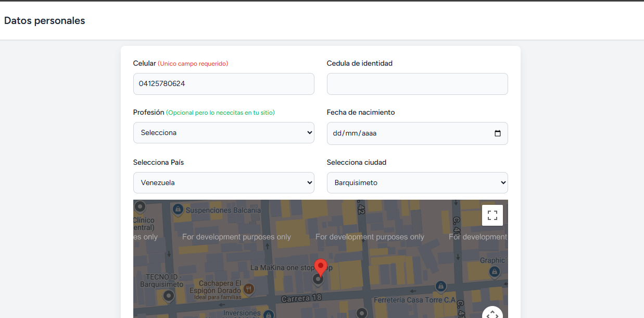
Task: Click the Datos personales heading
Action: coord(44,21)
